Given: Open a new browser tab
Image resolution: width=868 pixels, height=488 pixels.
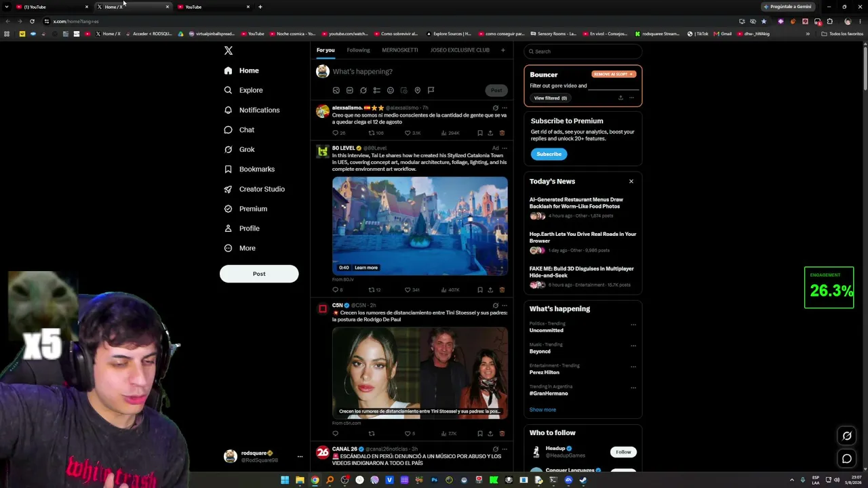Looking at the screenshot, I should pyautogui.click(x=260, y=7).
